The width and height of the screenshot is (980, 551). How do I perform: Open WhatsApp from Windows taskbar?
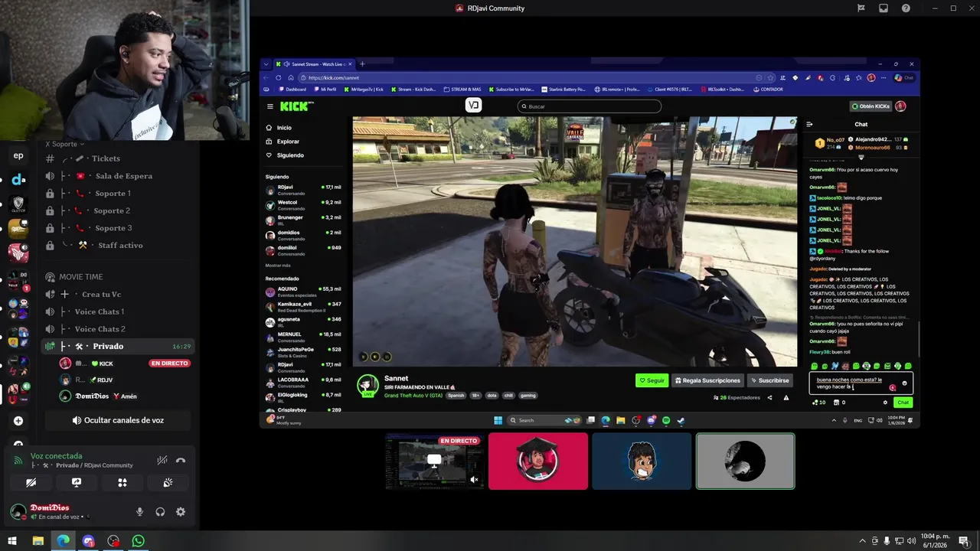tap(138, 541)
